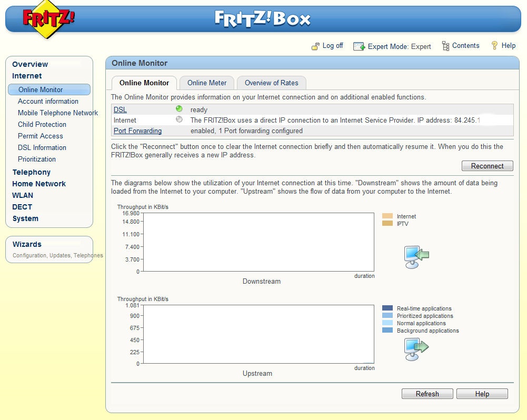Screen dimensions: 527x420
Task: Click Prioritized applications legend swatch
Action: click(387, 315)
